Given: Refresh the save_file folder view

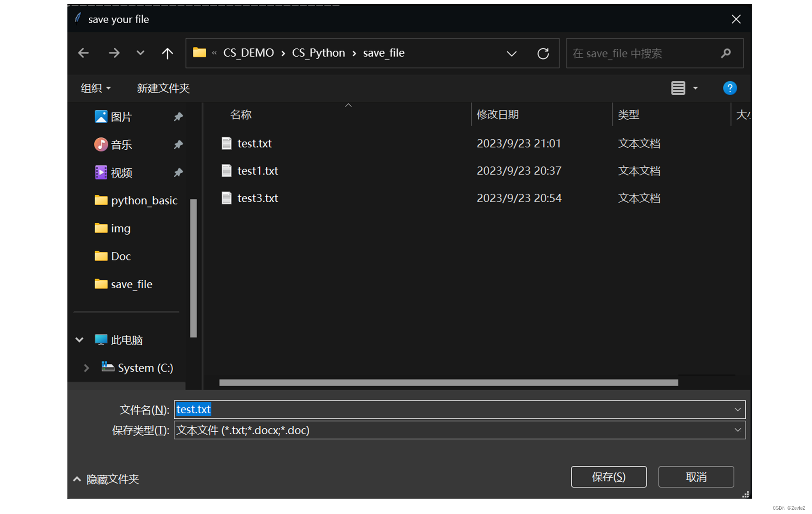Looking at the screenshot, I should coord(543,53).
